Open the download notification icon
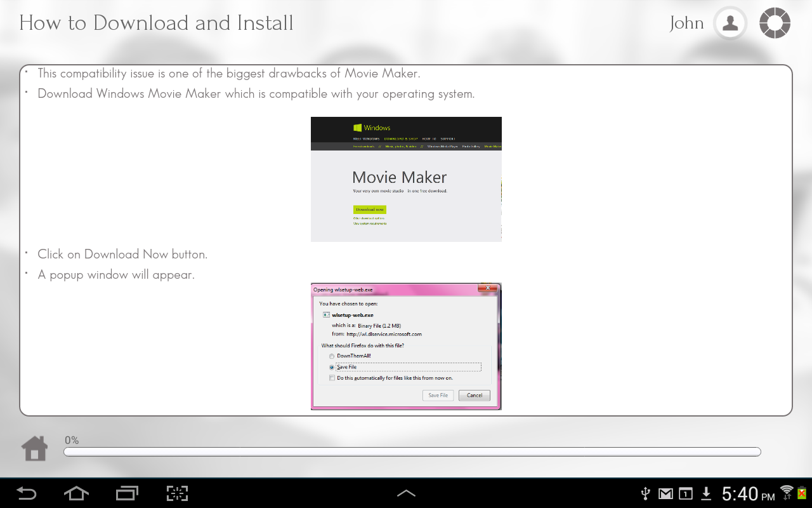Viewport: 812px width, 508px height. tap(707, 493)
